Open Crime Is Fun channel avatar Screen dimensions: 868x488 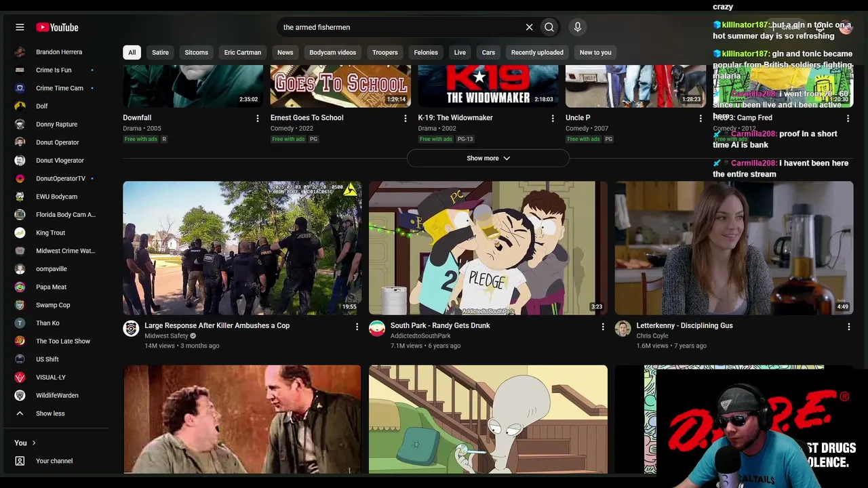pos(20,70)
